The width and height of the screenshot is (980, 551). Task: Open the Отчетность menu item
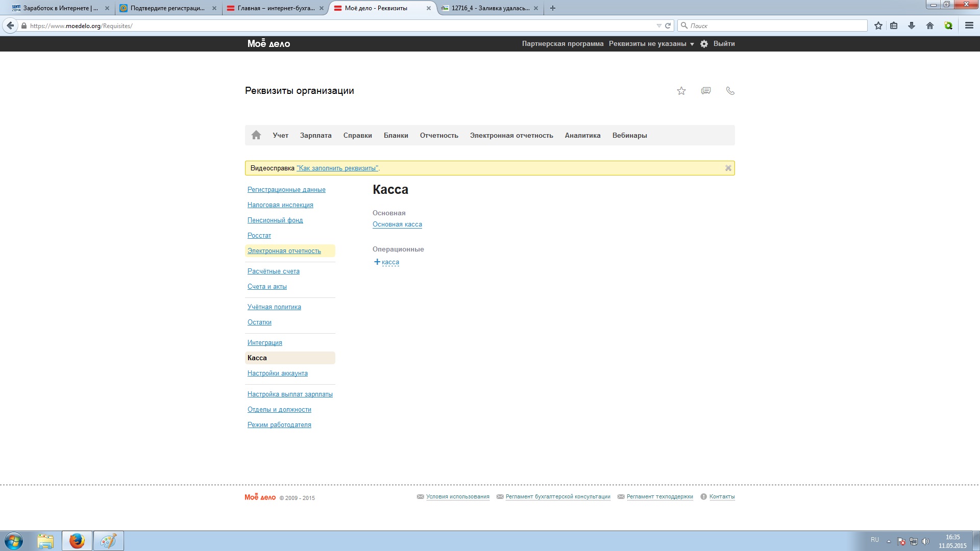(439, 135)
